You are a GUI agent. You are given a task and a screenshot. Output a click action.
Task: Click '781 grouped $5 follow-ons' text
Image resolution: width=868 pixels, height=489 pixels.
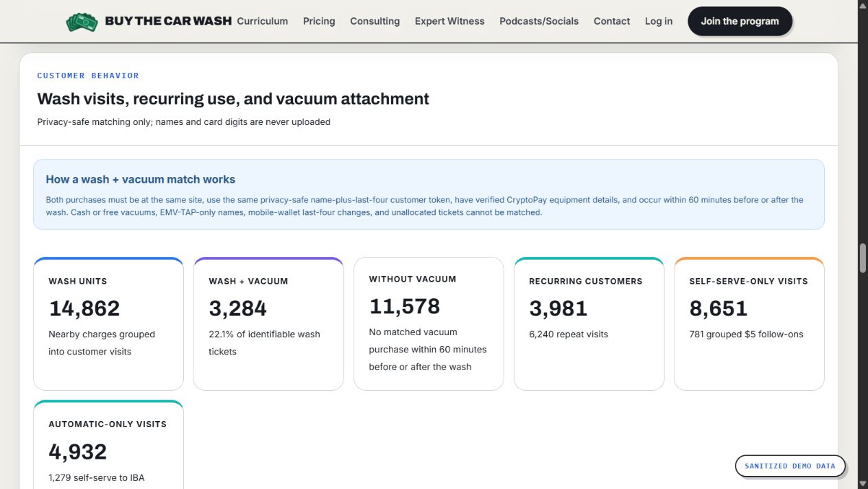[x=747, y=334]
